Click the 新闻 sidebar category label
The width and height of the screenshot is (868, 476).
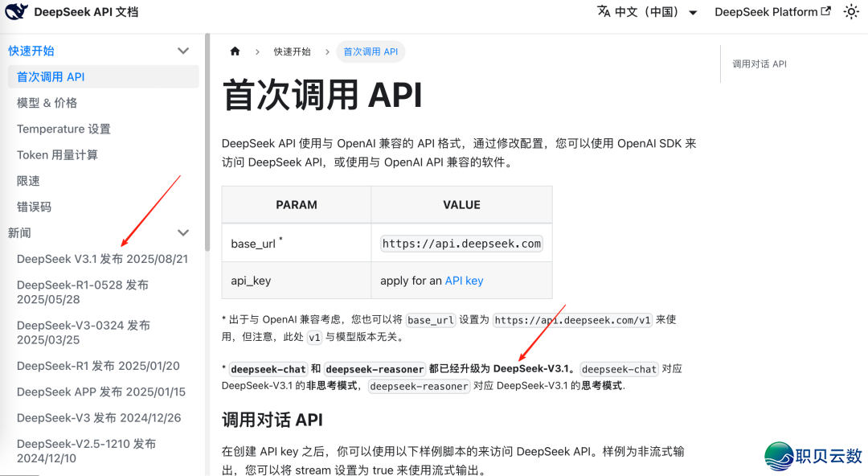point(19,232)
